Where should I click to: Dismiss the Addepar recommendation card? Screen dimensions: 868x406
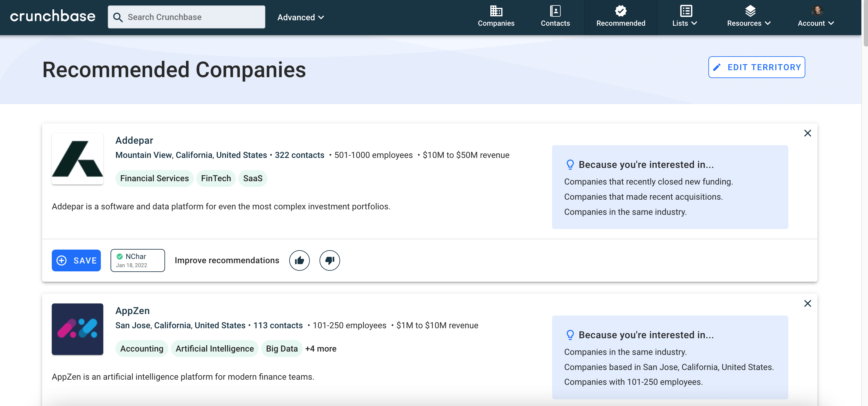pyautogui.click(x=807, y=133)
